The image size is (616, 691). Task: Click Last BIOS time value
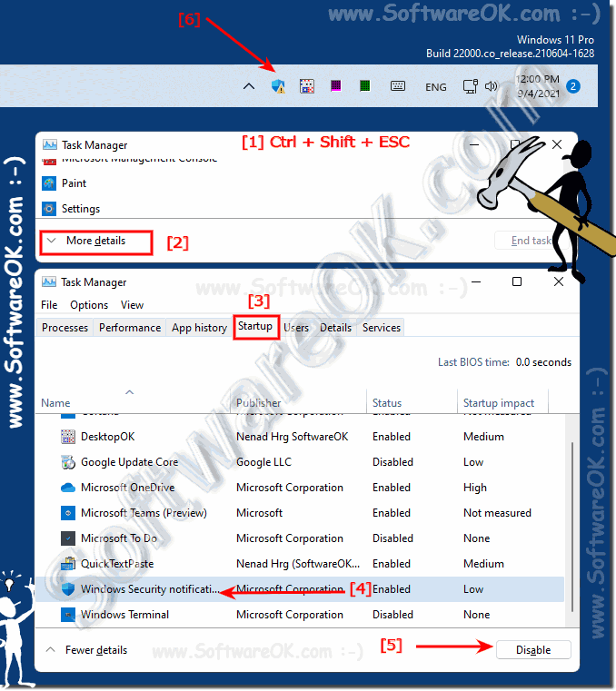543,362
